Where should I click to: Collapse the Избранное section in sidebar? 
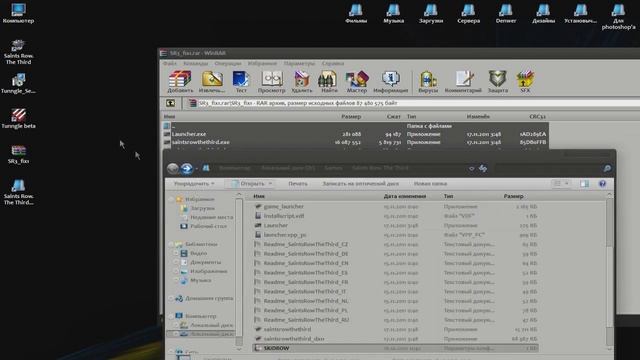tap(171, 199)
